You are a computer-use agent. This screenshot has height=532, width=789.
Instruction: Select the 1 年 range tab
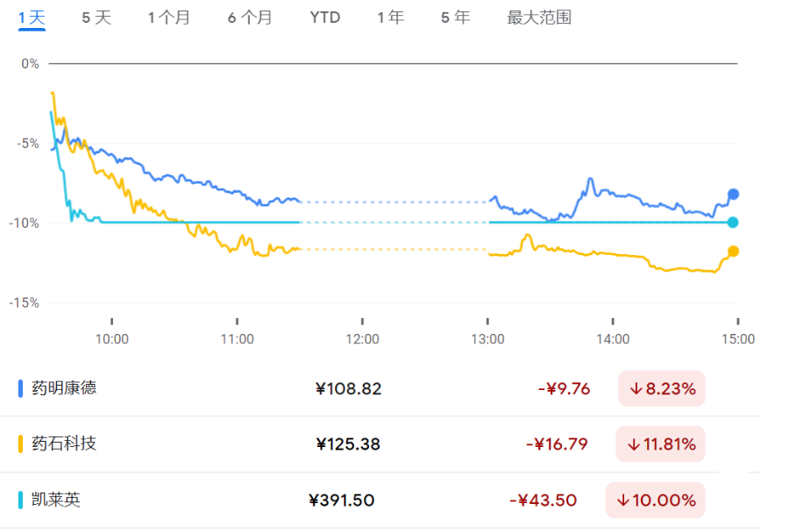point(391,18)
